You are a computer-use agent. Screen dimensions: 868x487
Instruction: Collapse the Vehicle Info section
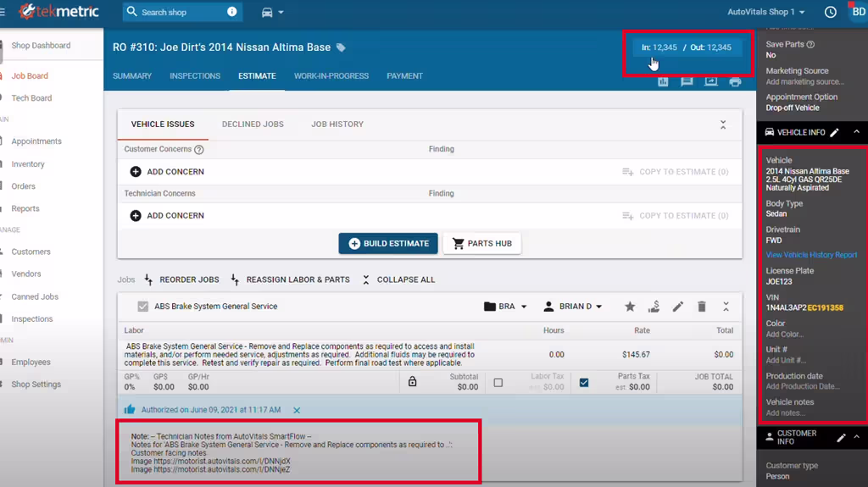pyautogui.click(x=856, y=132)
